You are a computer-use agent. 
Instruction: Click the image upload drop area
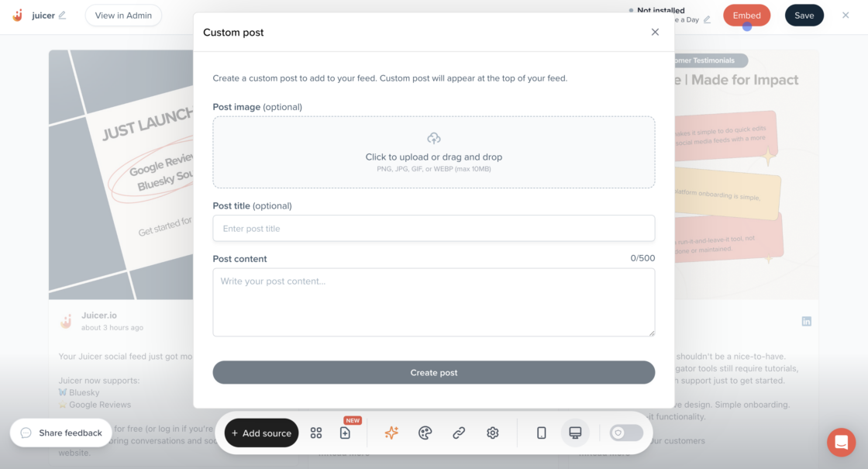click(434, 152)
